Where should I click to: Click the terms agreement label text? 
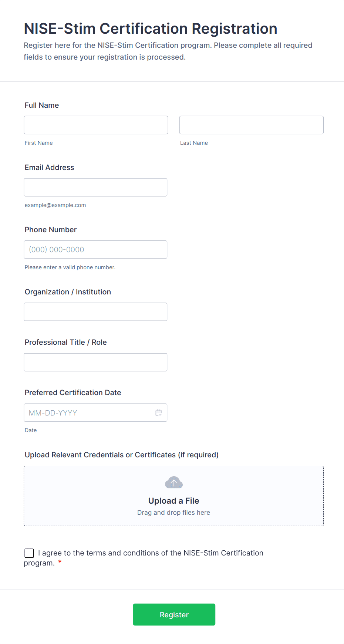coord(151,553)
